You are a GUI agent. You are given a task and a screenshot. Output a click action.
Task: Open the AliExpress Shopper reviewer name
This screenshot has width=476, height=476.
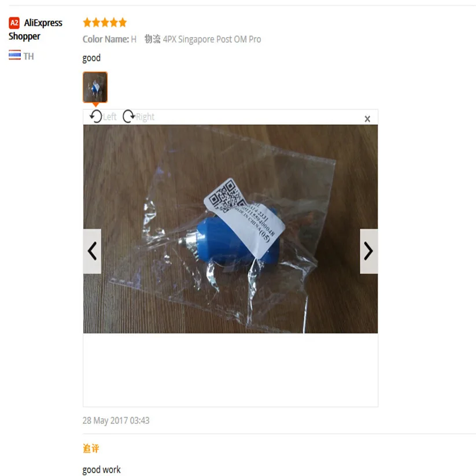[x=35, y=29]
